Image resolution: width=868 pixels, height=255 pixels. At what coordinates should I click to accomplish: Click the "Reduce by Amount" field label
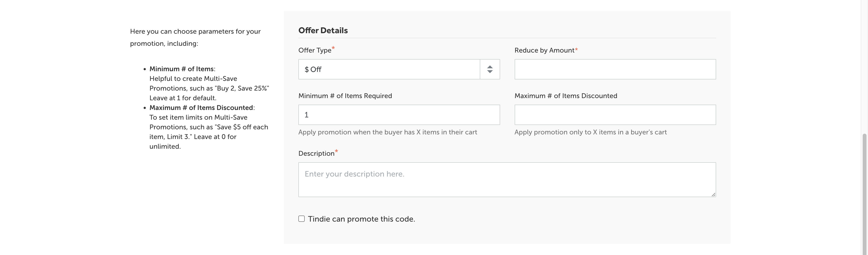pyautogui.click(x=544, y=51)
